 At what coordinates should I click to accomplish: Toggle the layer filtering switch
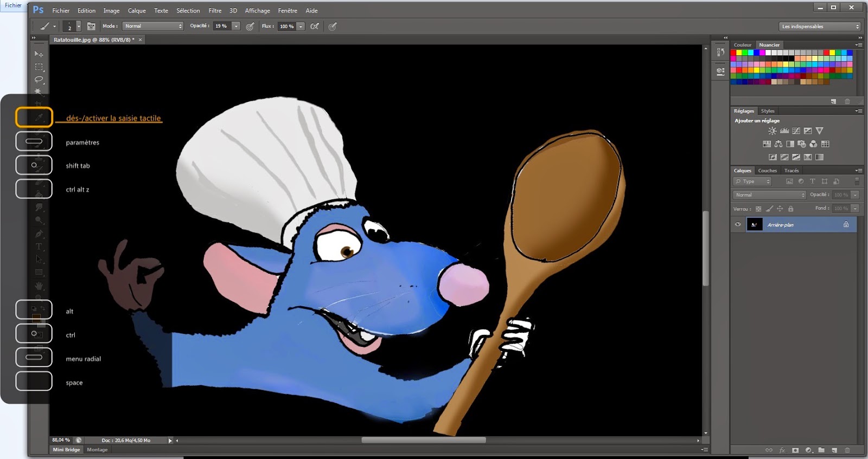[x=857, y=182]
